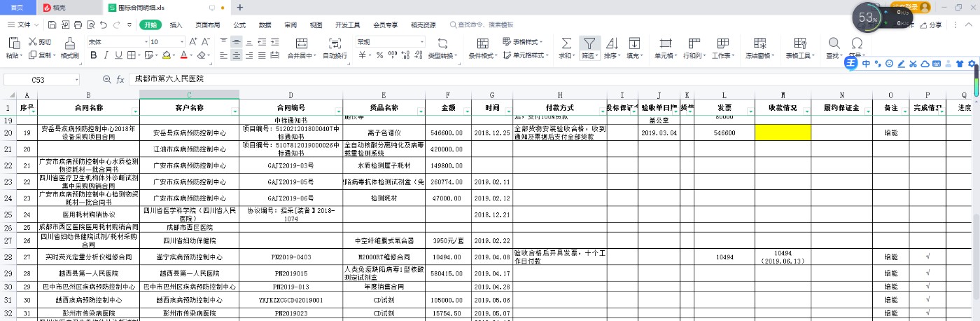Toggle Bold formatting button
The height and width of the screenshot is (321, 980).
(x=92, y=55)
